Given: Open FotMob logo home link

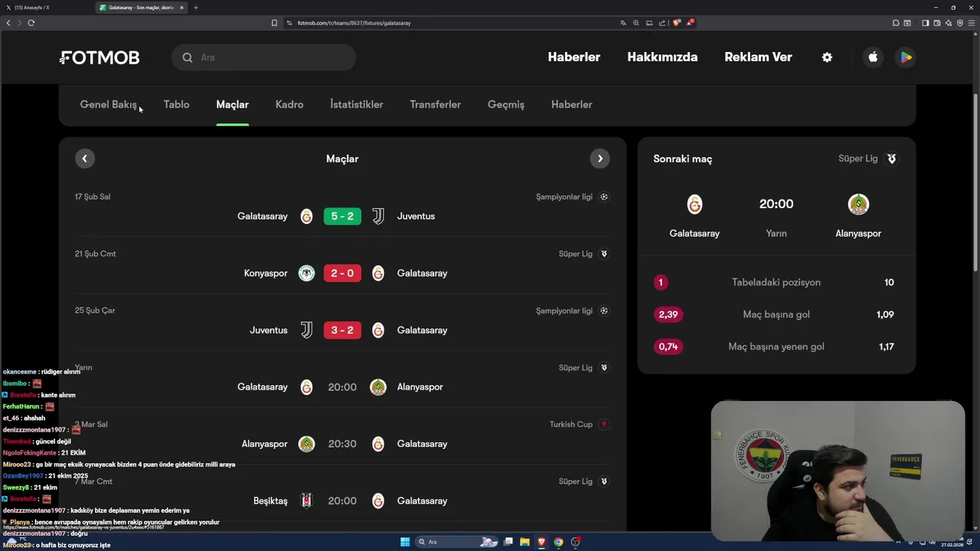Looking at the screenshot, I should (100, 57).
